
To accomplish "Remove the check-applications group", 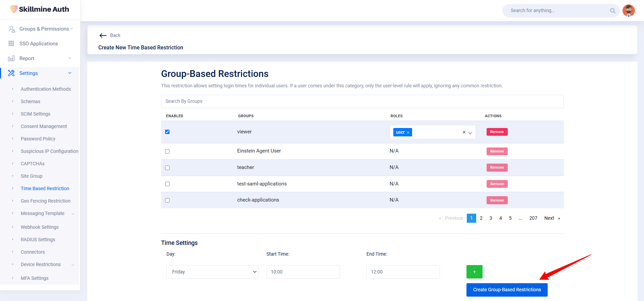I will point(497,200).
